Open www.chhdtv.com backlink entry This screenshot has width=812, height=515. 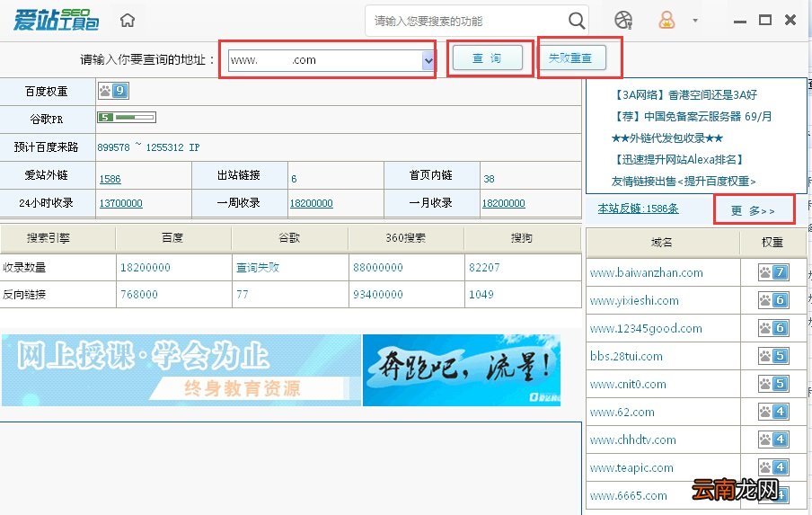point(633,440)
